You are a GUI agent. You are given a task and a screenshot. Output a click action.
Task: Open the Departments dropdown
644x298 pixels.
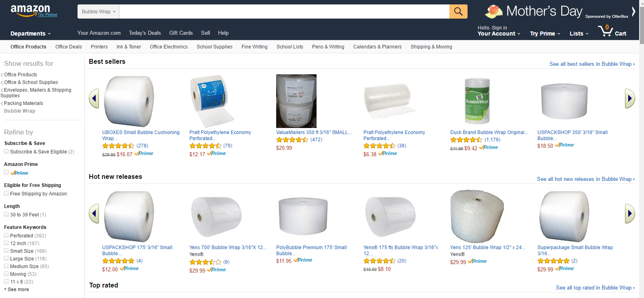(28, 34)
